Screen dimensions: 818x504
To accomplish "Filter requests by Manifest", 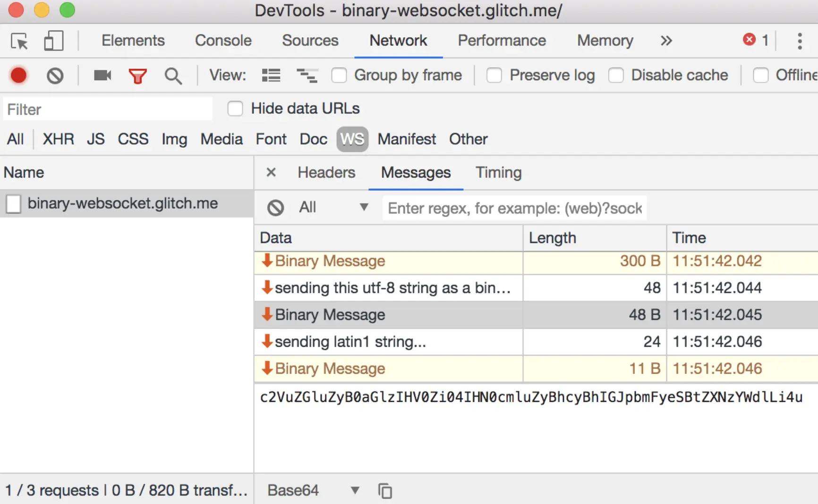I will [x=407, y=139].
